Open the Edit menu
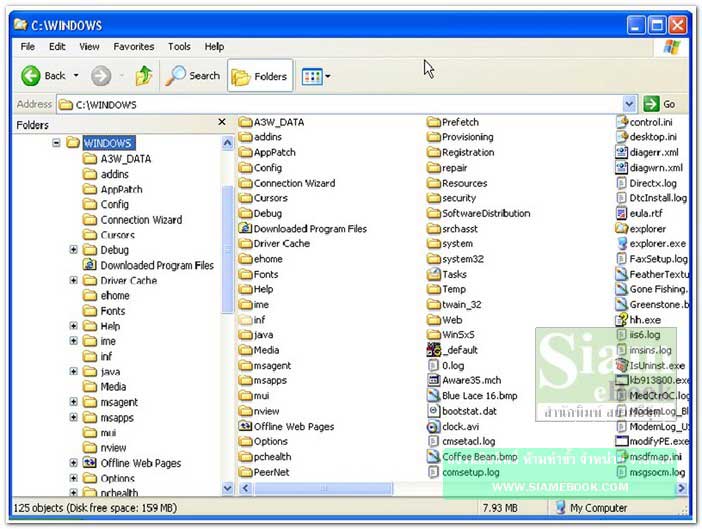 coord(57,47)
